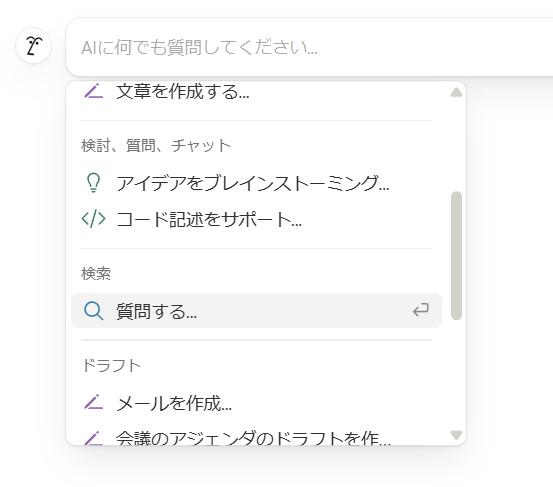
Task: Click the pencil icon beside 文章を作成する
Action: tap(93, 91)
